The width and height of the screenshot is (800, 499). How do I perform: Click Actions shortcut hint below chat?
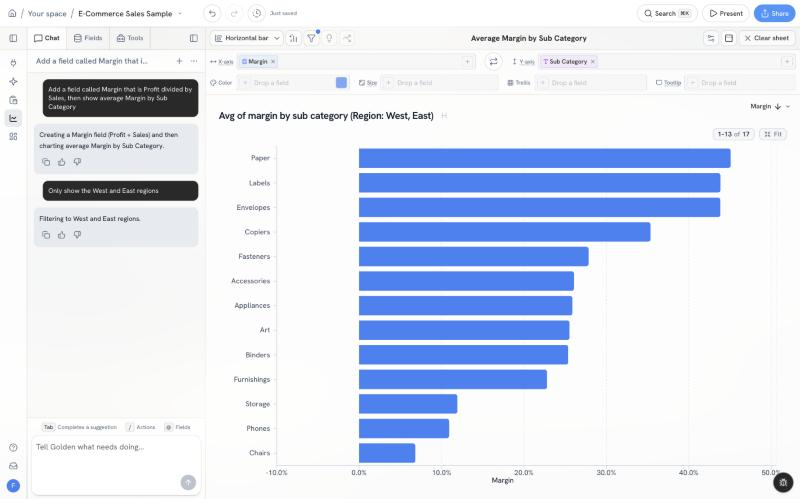(x=141, y=428)
